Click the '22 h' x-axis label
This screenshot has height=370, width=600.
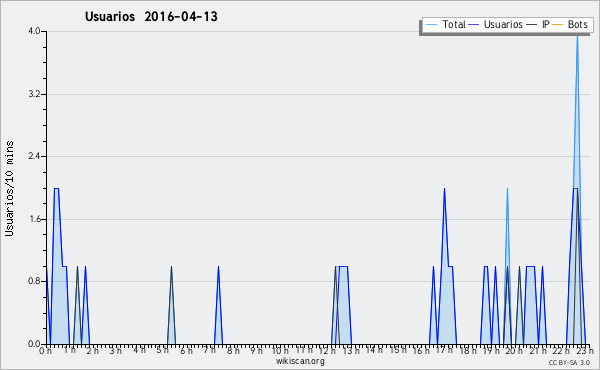click(562, 351)
